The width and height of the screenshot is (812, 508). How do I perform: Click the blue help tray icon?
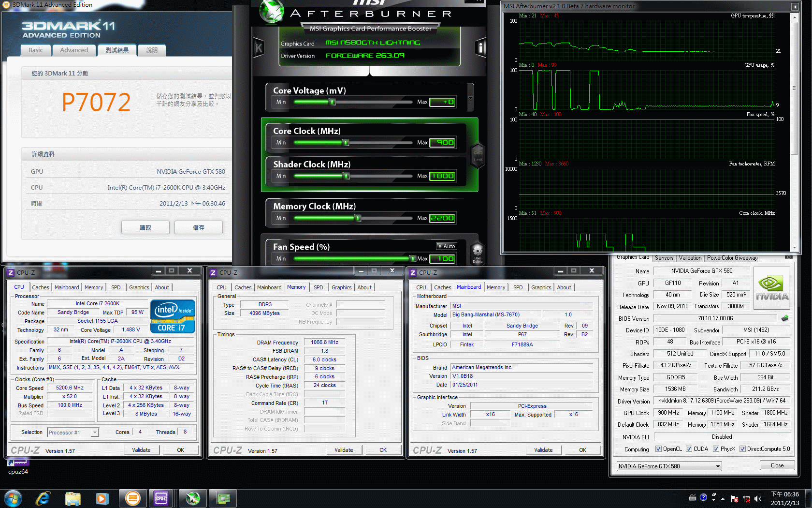point(703,497)
